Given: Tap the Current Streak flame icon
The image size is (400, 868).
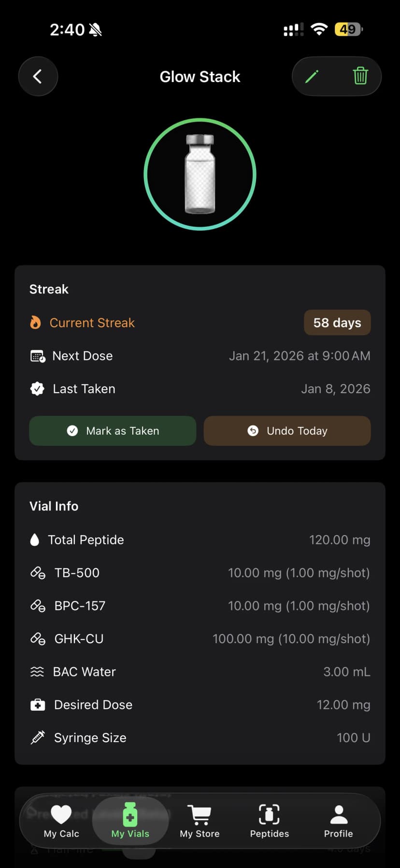Looking at the screenshot, I should click(x=36, y=322).
